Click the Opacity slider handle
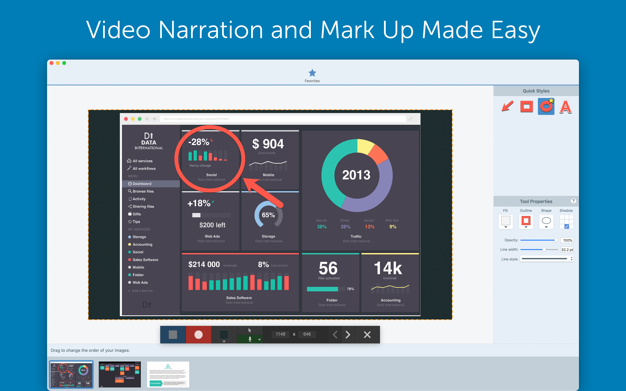Image resolution: width=626 pixels, height=391 pixels. (556, 240)
